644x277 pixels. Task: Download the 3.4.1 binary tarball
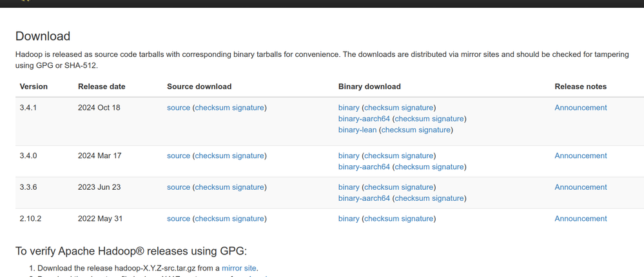tap(349, 108)
